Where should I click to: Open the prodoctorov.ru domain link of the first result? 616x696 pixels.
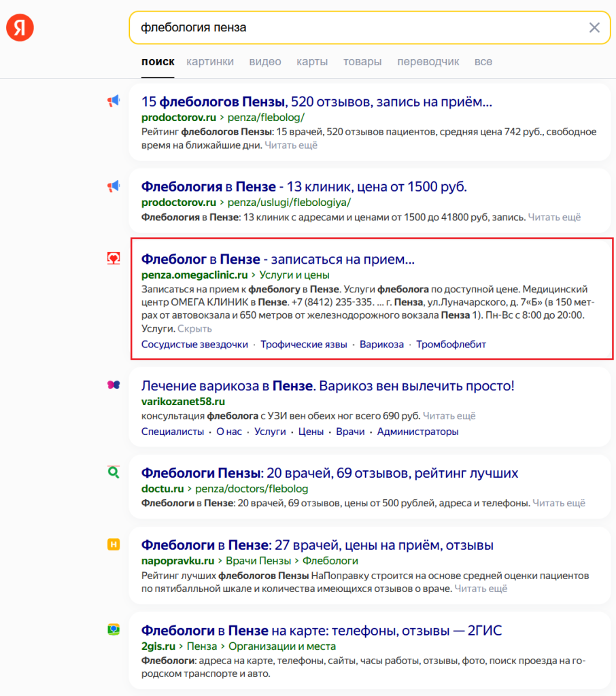click(179, 118)
